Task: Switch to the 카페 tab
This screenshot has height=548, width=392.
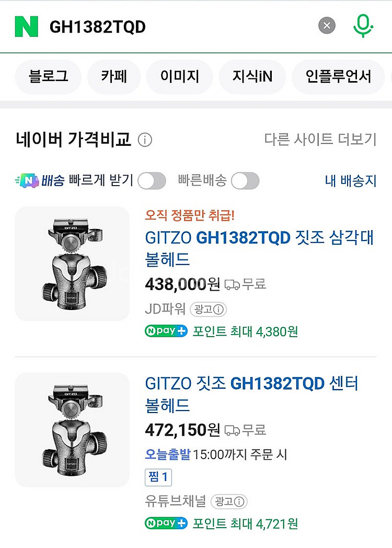Action: 114,77
